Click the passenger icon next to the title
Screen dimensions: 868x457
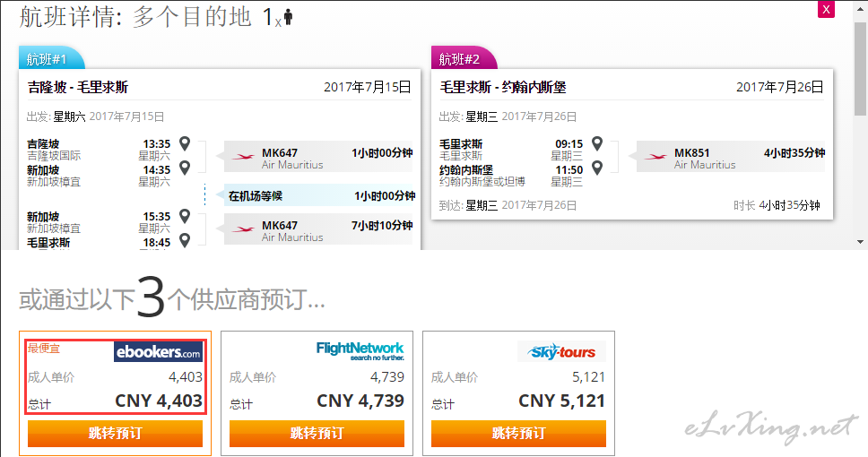[x=287, y=18]
